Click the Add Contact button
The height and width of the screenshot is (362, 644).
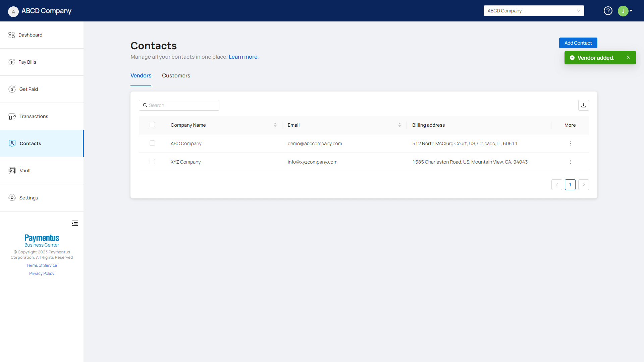pos(578,43)
